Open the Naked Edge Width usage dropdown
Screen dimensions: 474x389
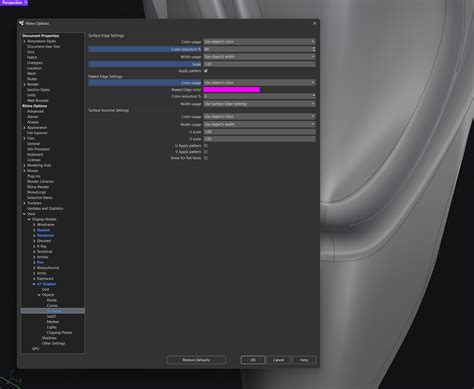pyautogui.click(x=259, y=104)
